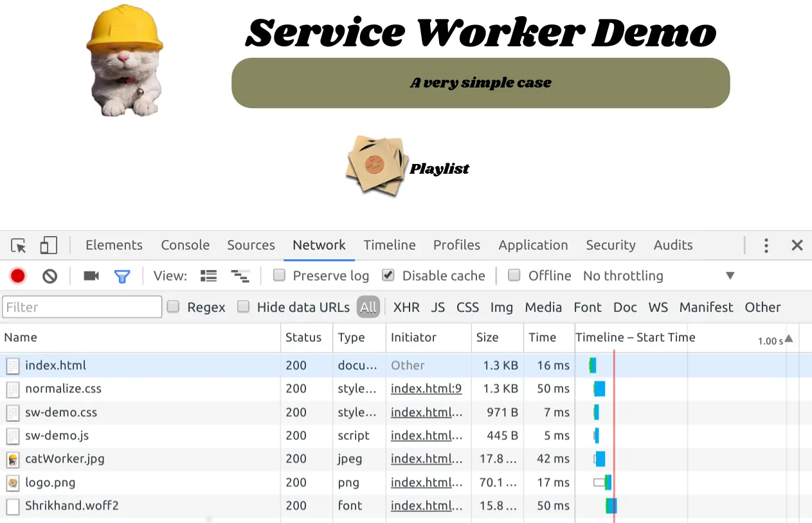
Task: Open the DevTools three-dot menu
Action: click(x=766, y=245)
